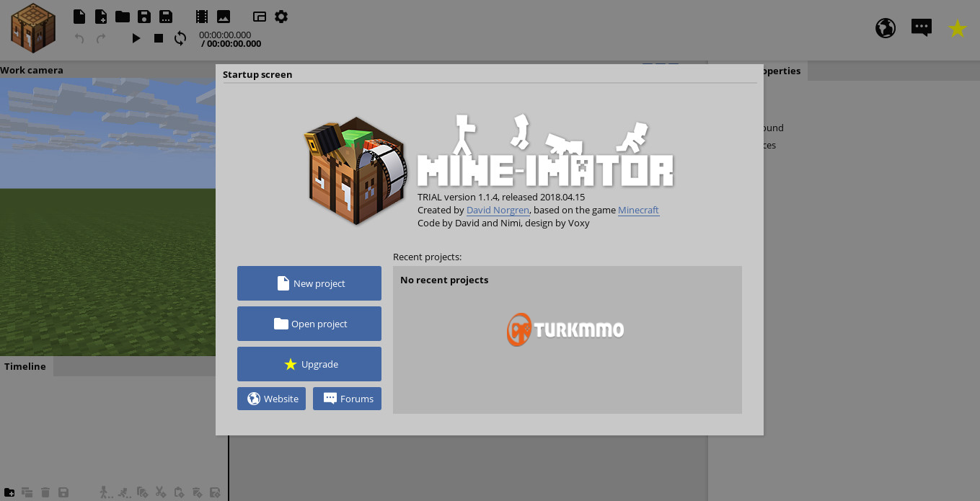Click the Save As floppy icon with dots
The width and height of the screenshot is (980, 501).
coord(166,16)
